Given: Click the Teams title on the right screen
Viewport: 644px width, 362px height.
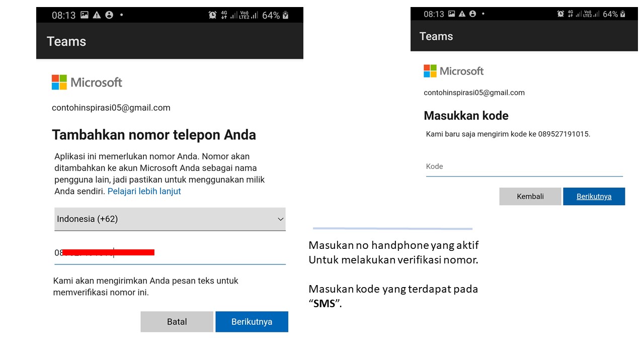Looking at the screenshot, I should 436,36.
